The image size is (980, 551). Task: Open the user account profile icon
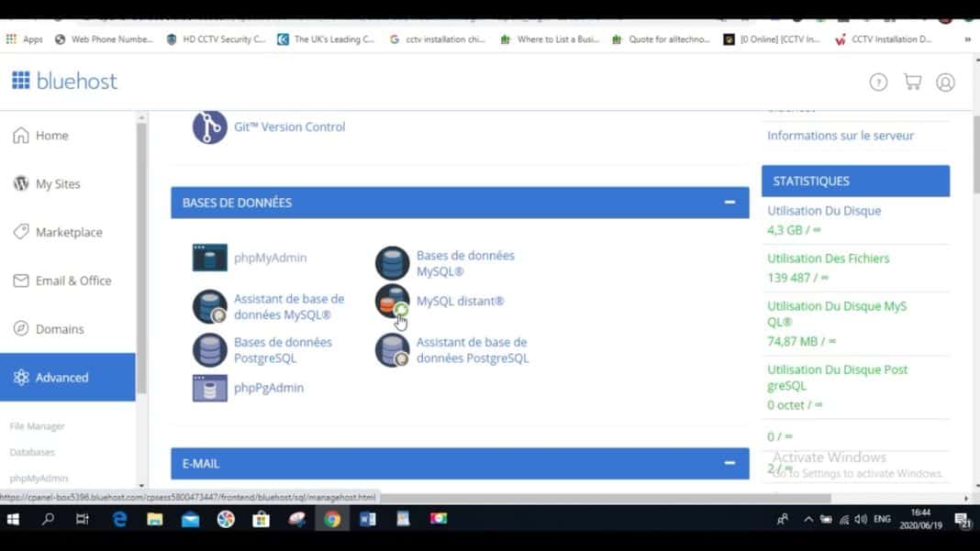pyautogui.click(x=945, y=82)
